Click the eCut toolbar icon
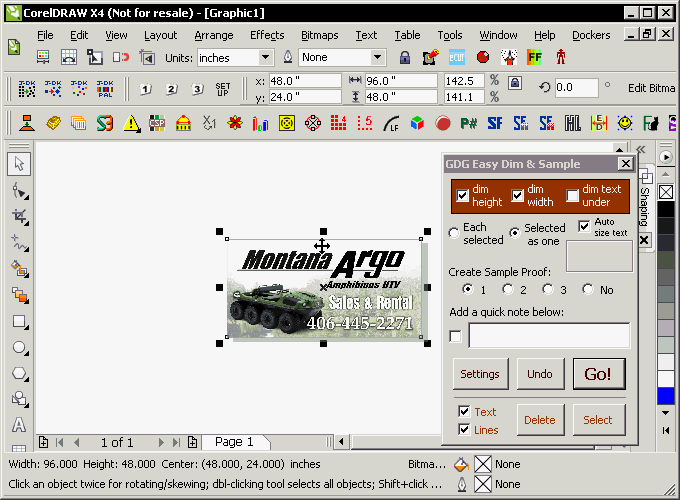 457,57
